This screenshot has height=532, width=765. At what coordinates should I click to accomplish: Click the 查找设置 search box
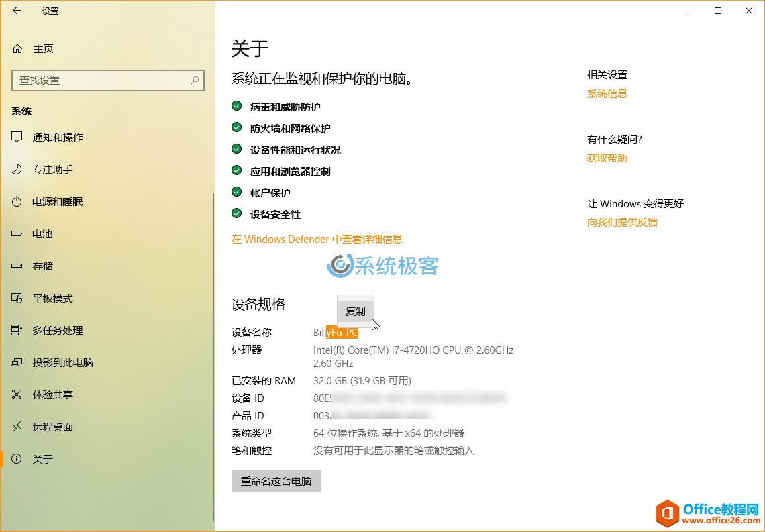click(x=108, y=81)
